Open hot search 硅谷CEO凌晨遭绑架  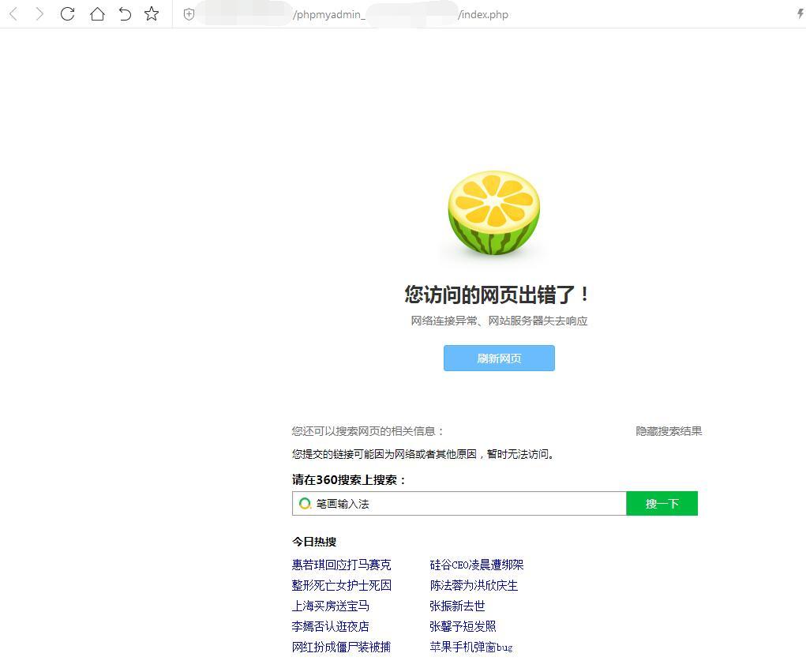pyautogui.click(x=476, y=565)
